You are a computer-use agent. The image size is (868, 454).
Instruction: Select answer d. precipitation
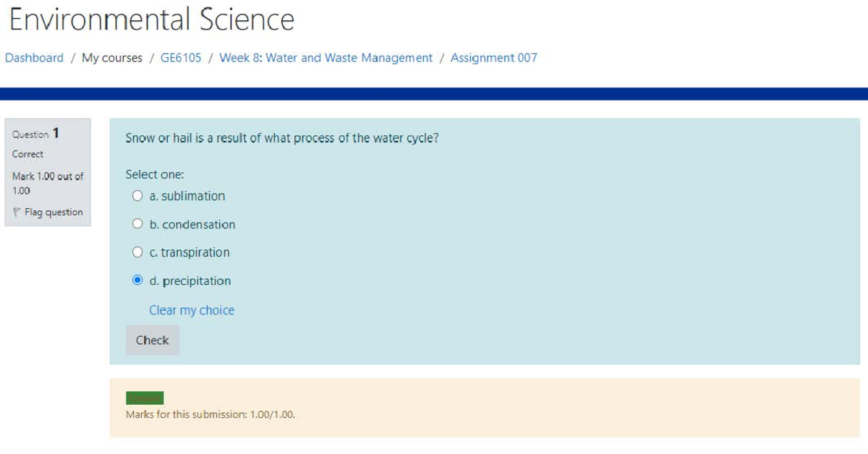137,280
